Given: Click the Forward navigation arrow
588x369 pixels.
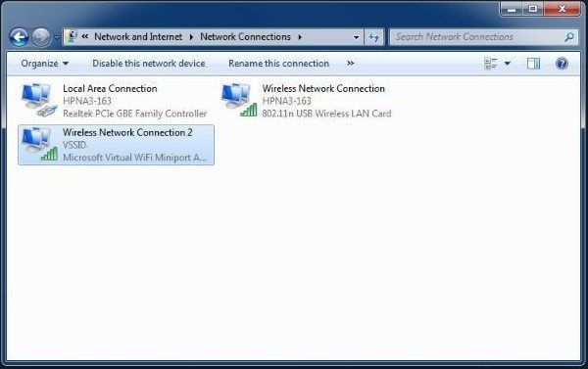Looking at the screenshot, I should click(41, 37).
